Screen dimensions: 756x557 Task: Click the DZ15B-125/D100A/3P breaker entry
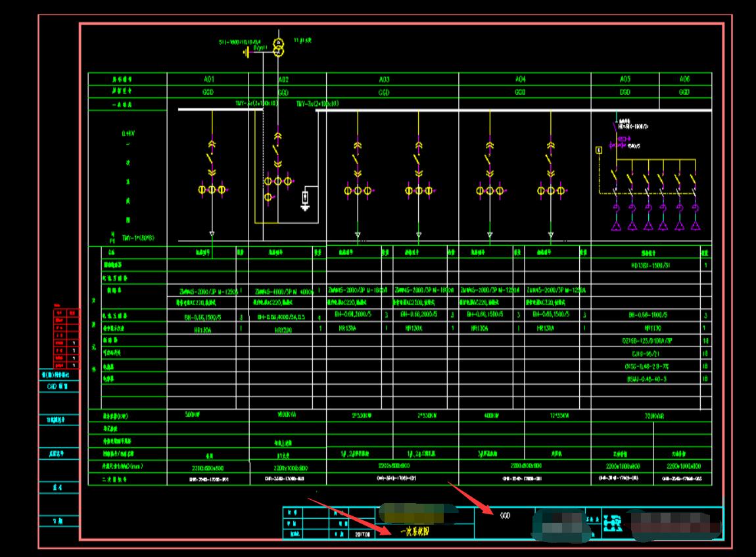tap(647, 341)
